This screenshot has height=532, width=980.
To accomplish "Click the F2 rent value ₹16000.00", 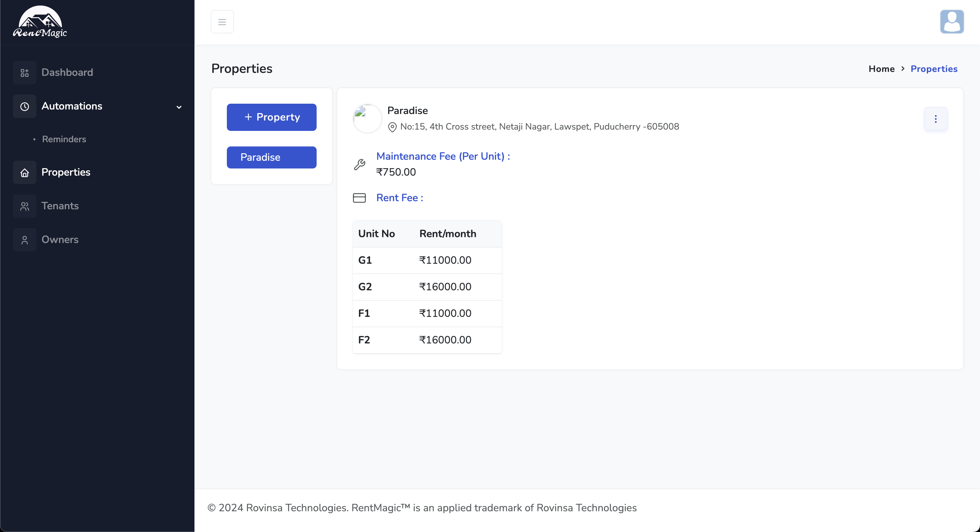I will coord(445,340).
